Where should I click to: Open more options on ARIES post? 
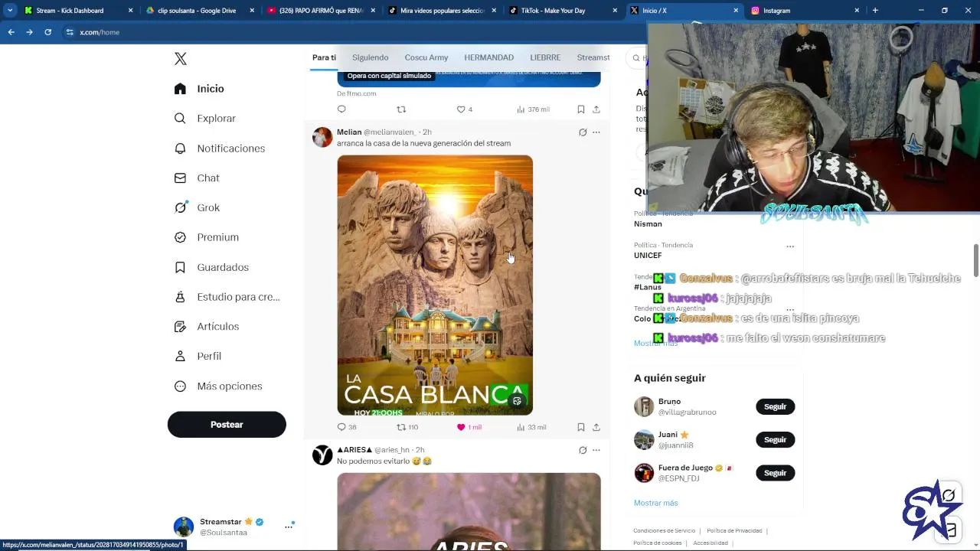596,450
